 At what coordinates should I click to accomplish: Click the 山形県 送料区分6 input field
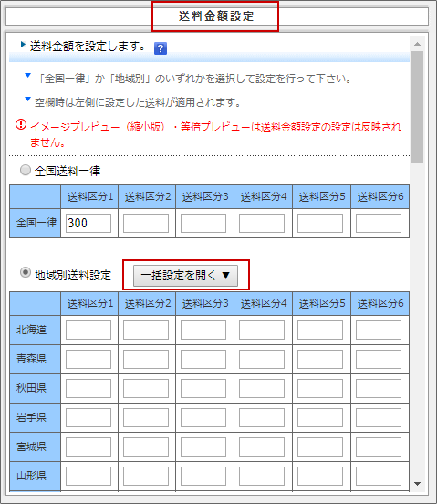click(x=379, y=477)
